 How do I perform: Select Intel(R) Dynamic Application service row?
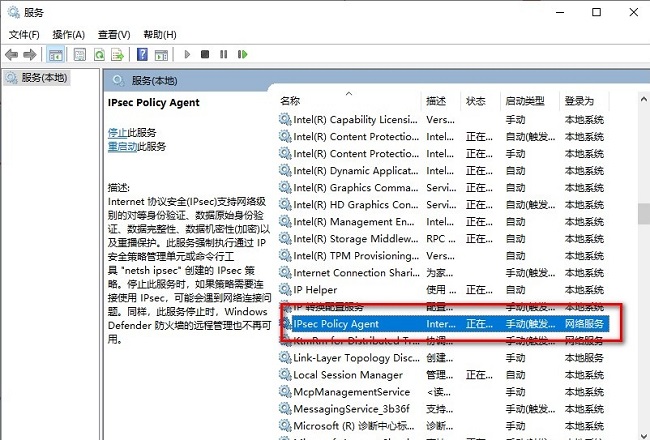(443, 170)
